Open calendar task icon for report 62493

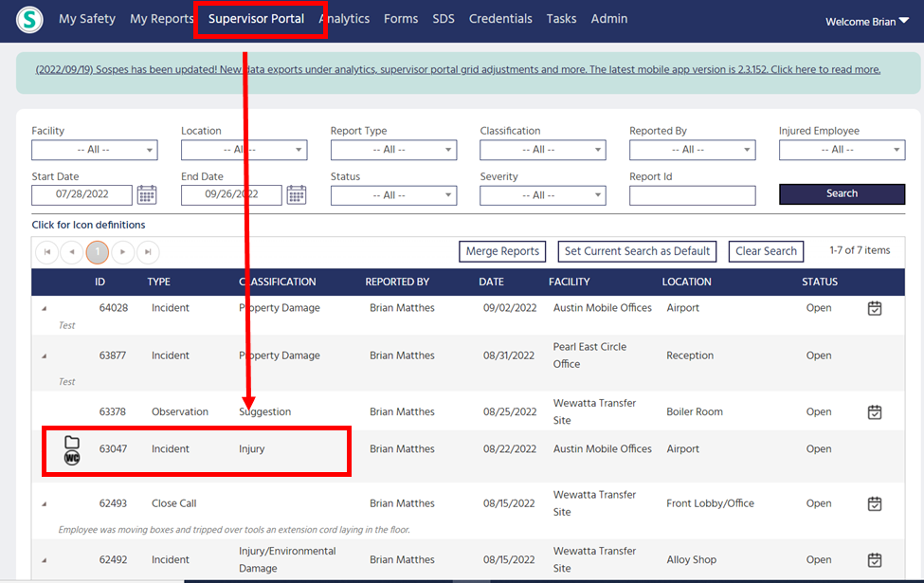click(875, 504)
